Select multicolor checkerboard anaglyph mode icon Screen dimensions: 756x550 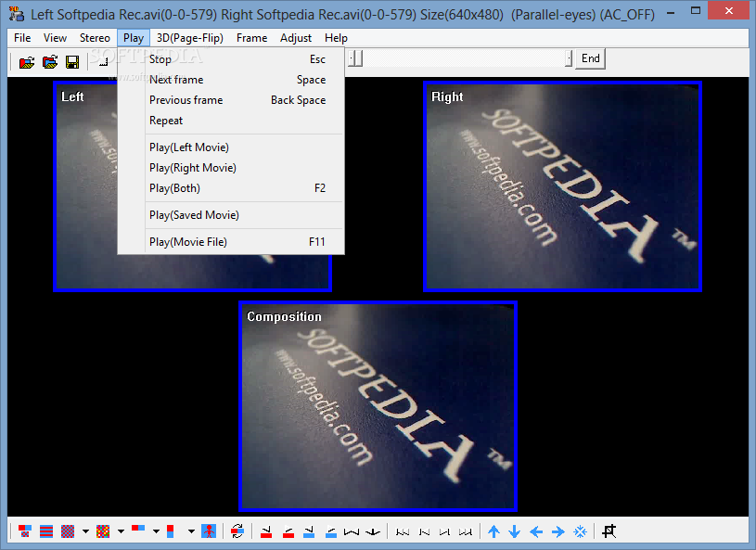[103, 531]
